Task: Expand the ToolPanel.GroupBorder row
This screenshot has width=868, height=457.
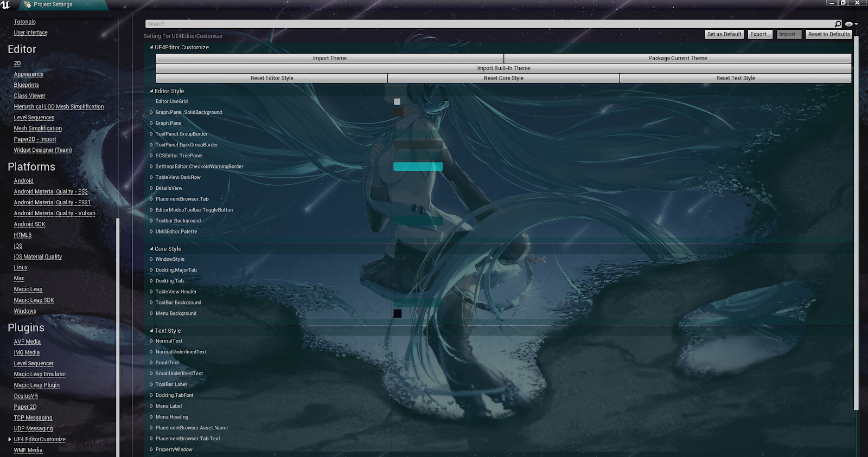Action: 151,134
